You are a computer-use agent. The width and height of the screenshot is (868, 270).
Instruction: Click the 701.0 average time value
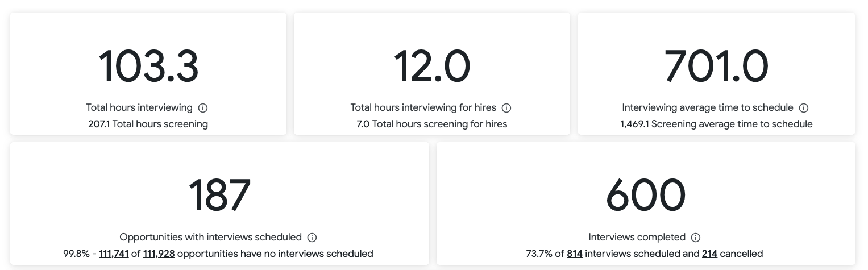(x=716, y=66)
